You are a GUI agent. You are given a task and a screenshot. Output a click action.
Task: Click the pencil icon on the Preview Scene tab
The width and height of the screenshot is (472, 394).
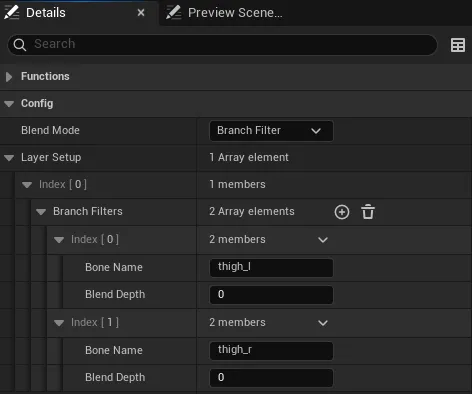(x=174, y=12)
